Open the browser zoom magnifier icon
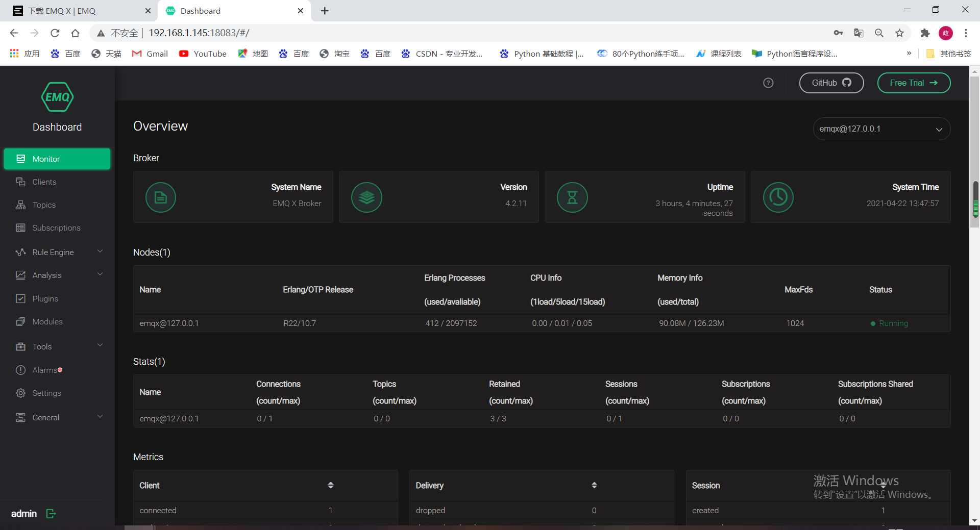 (879, 33)
